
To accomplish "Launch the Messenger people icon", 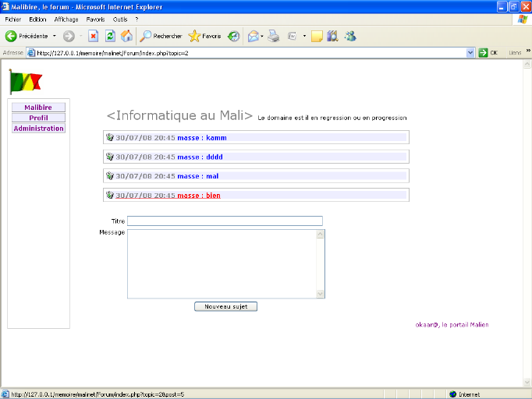I will point(350,36).
